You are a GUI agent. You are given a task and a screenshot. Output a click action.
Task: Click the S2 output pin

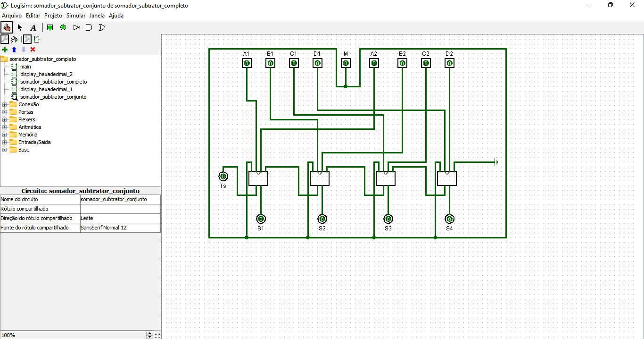click(322, 219)
